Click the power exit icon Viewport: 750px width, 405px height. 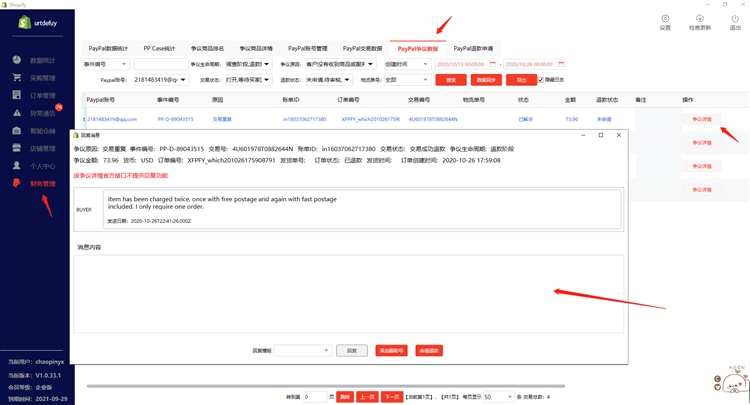[x=735, y=19]
